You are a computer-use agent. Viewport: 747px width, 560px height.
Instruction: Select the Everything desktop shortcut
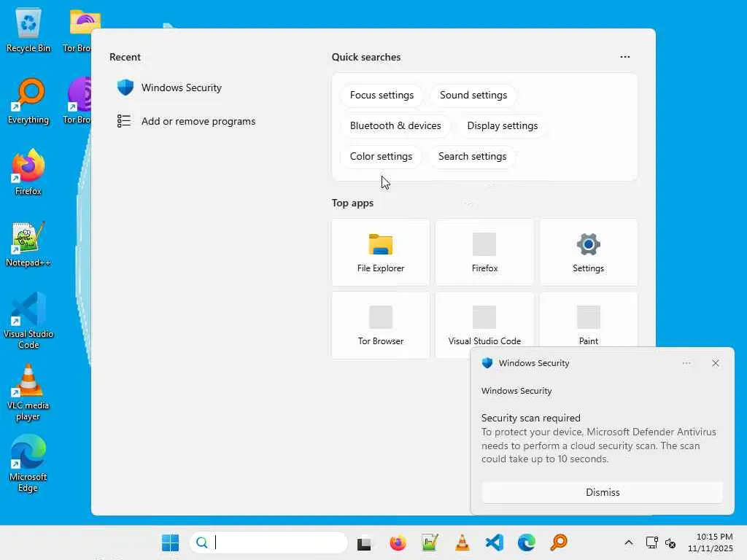click(28, 101)
